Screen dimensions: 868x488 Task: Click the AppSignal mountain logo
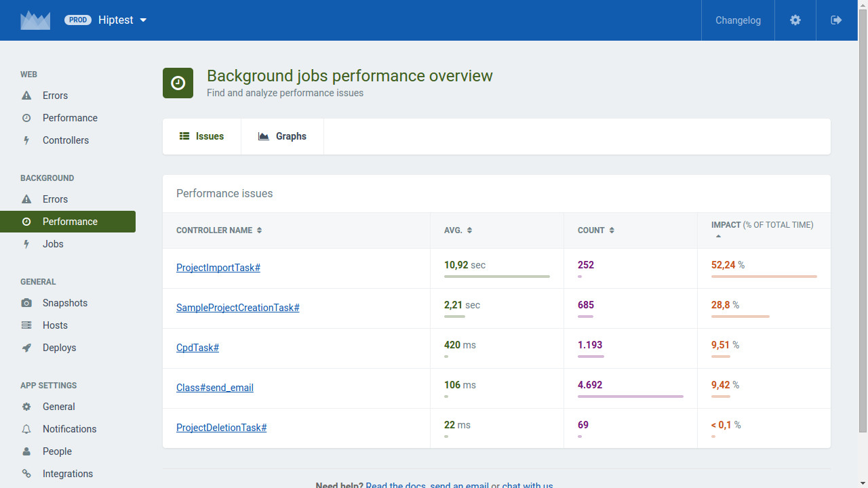(35, 20)
